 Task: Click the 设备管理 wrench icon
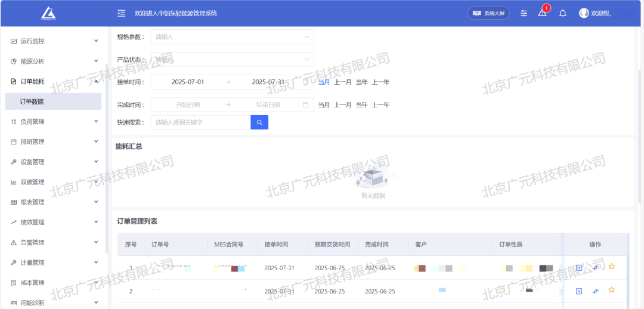pyautogui.click(x=14, y=162)
